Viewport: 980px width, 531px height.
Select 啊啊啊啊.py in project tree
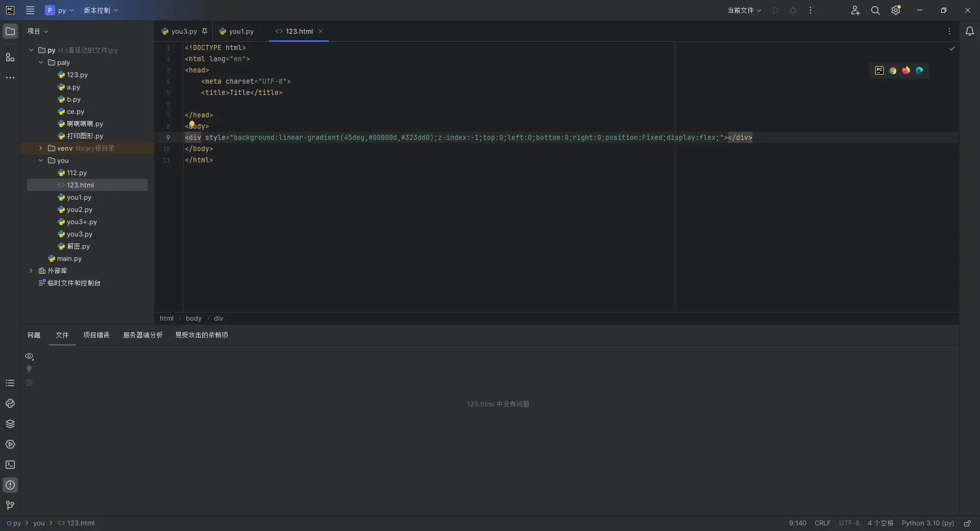pos(80,124)
